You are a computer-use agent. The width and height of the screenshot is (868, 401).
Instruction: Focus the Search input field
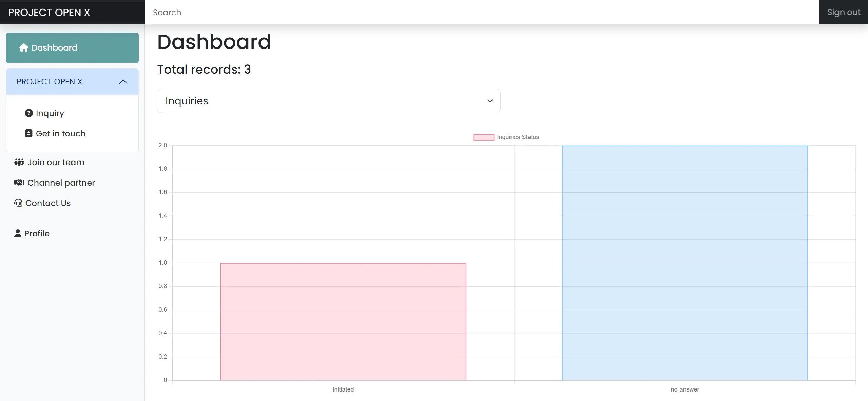click(482, 12)
